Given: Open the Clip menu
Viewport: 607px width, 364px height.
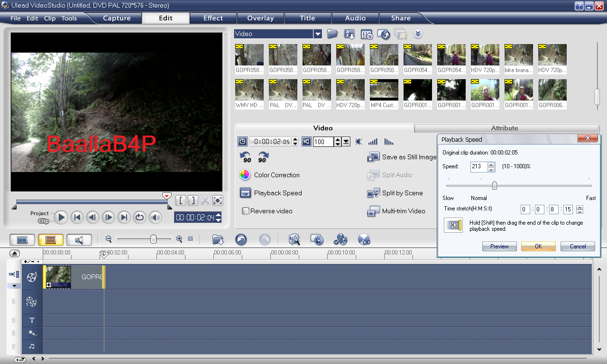Looking at the screenshot, I should pyautogui.click(x=50, y=18).
